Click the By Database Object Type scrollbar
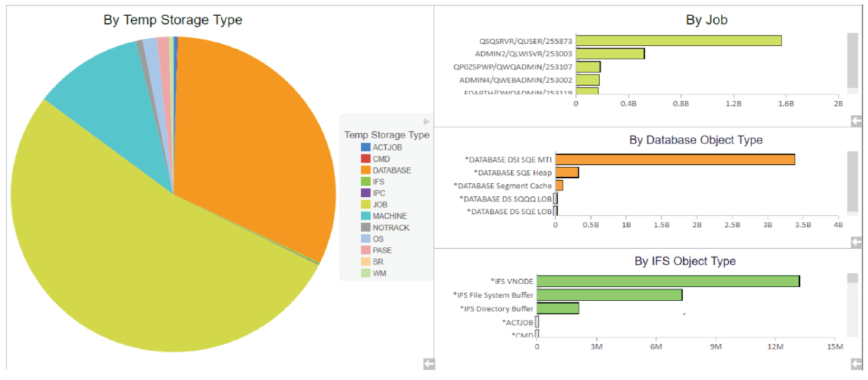The width and height of the screenshot is (868, 380). click(x=853, y=182)
